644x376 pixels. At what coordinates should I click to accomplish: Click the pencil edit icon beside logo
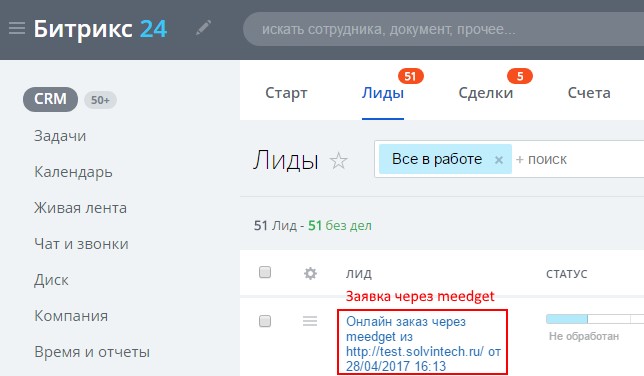pos(203,28)
